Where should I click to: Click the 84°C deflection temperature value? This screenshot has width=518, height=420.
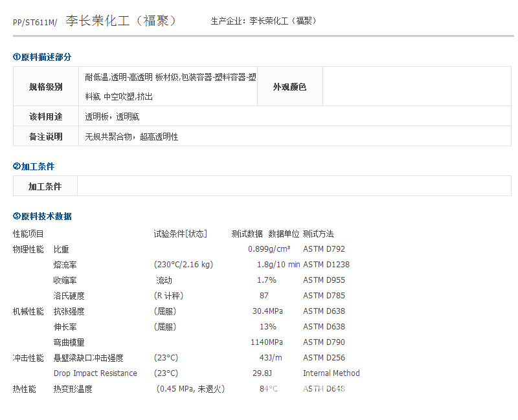(269, 389)
